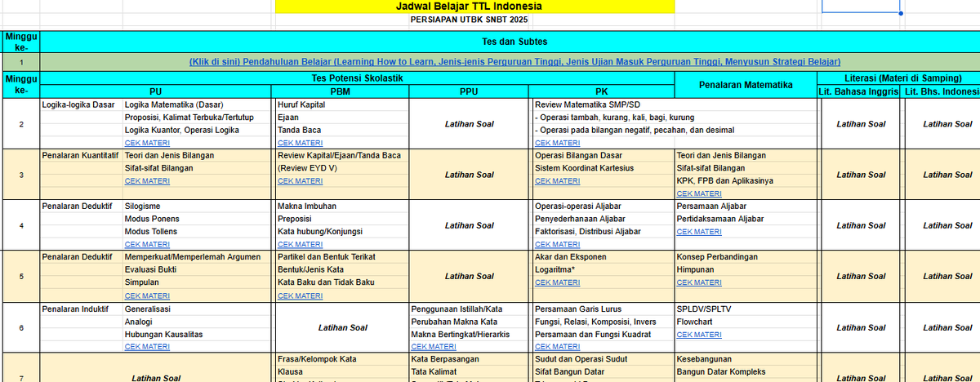Viewport: 980px width, 382px height.
Task: Open the Pendahuluan Belajar (Klik di sini) link
Action: 514,61
